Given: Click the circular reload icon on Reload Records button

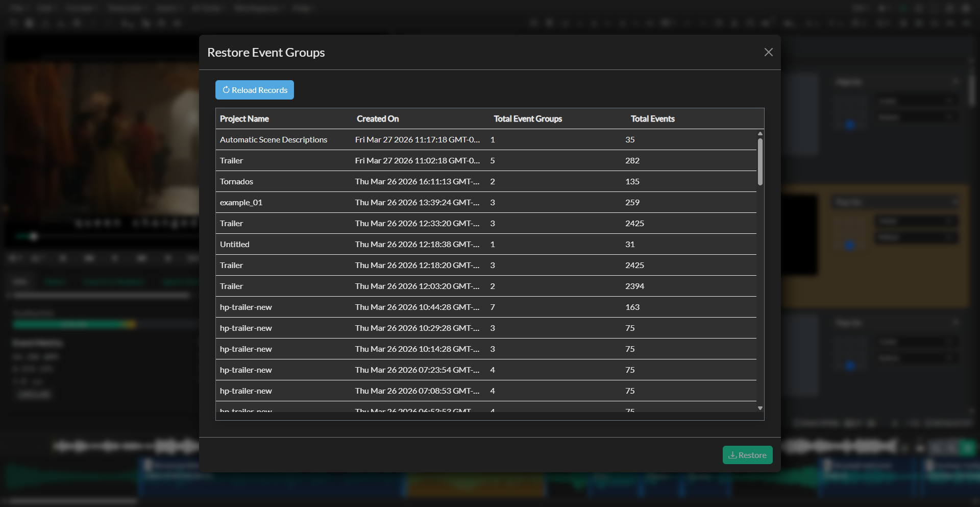Looking at the screenshot, I should pos(226,90).
